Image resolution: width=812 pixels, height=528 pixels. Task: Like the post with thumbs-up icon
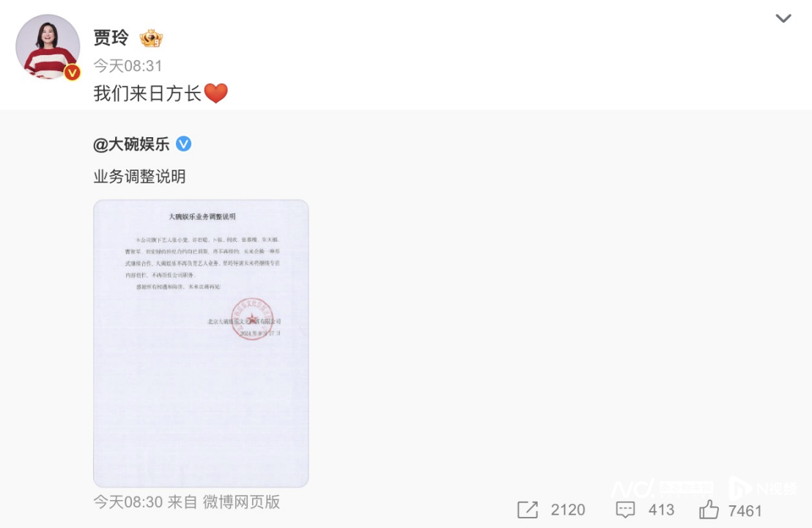(x=709, y=510)
